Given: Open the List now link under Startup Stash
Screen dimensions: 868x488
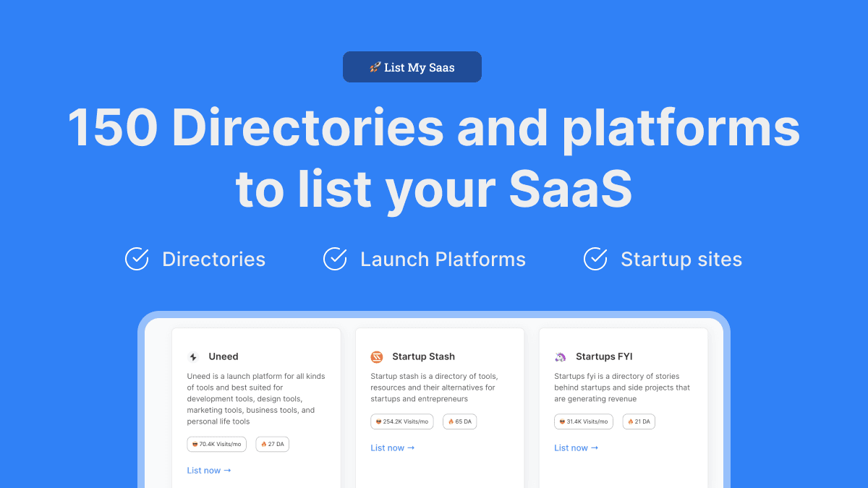Looking at the screenshot, I should coord(393,448).
